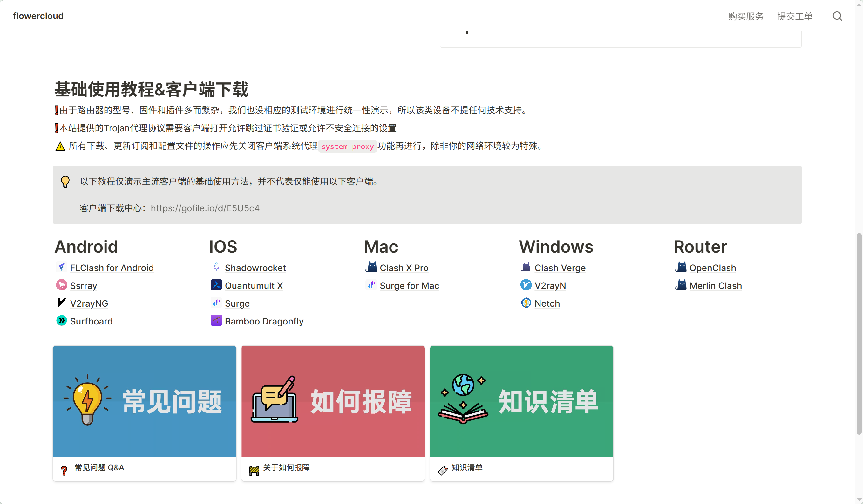
Task: Open the 提交工单 menu item
Action: point(794,17)
